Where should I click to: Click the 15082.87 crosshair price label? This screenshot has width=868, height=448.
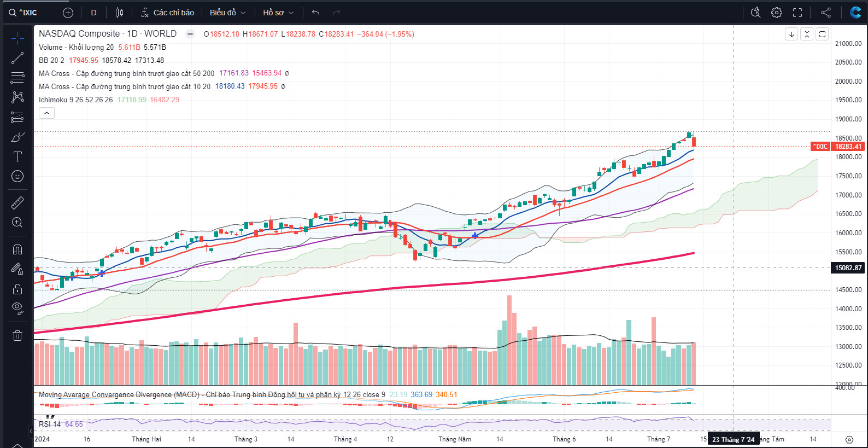(x=848, y=268)
